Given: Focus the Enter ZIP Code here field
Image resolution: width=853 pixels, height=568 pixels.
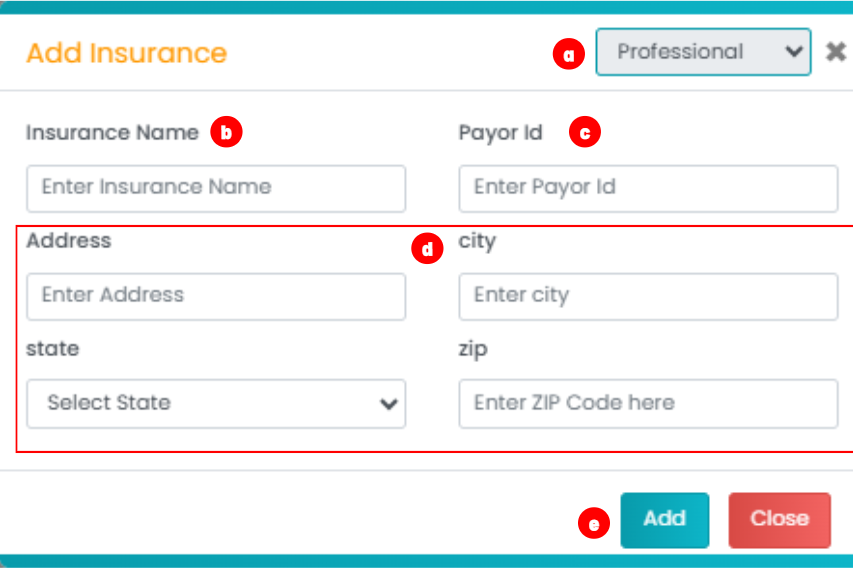Looking at the screenshot, I should tap(648, 403).
